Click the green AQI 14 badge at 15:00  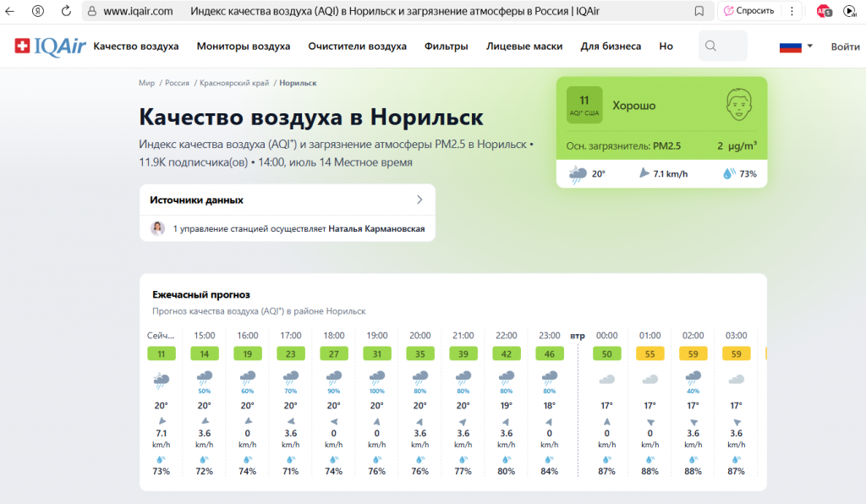tap(205, 353)
